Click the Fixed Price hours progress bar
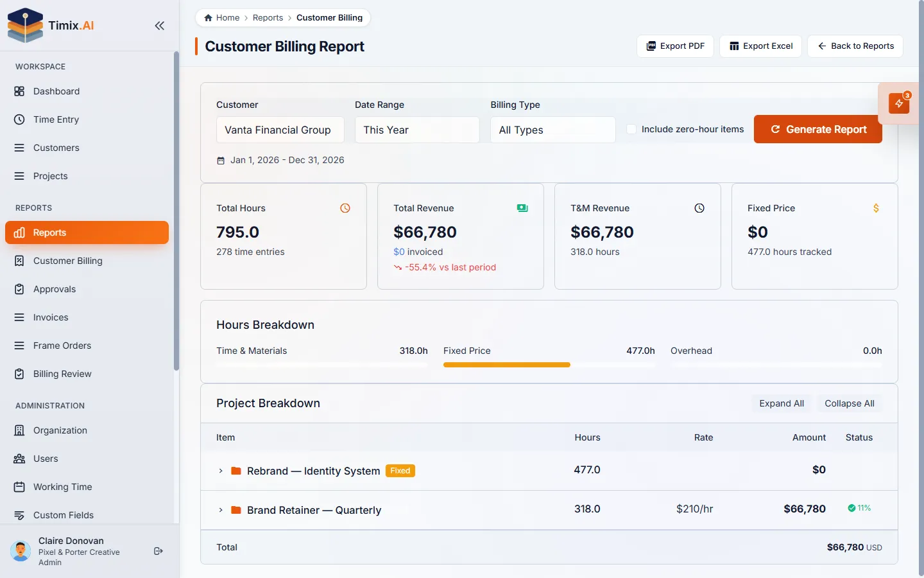924x578 pixels. click(549, 365)
